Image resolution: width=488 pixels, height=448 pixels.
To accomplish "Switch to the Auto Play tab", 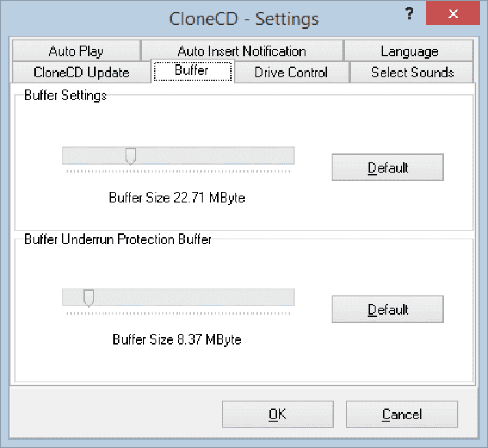I will point(75,51).
